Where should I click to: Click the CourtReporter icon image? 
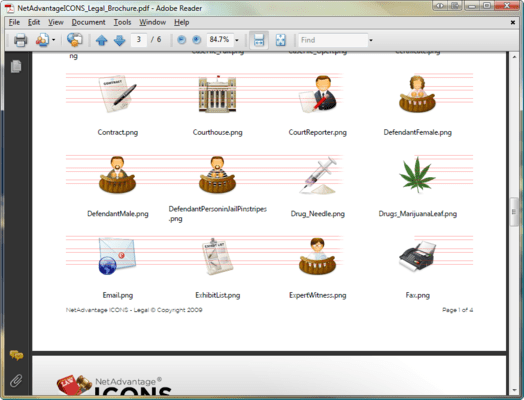[x=318, y=94]
